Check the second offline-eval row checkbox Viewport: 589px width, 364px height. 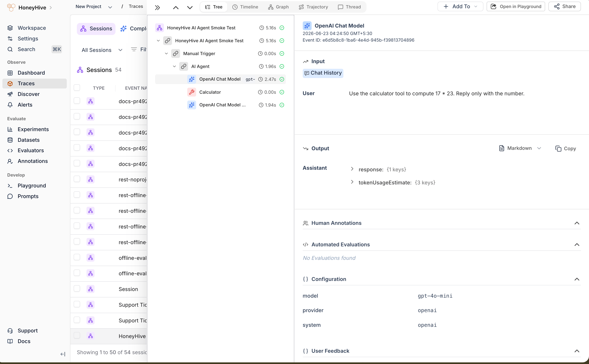(x=77, y=273)
